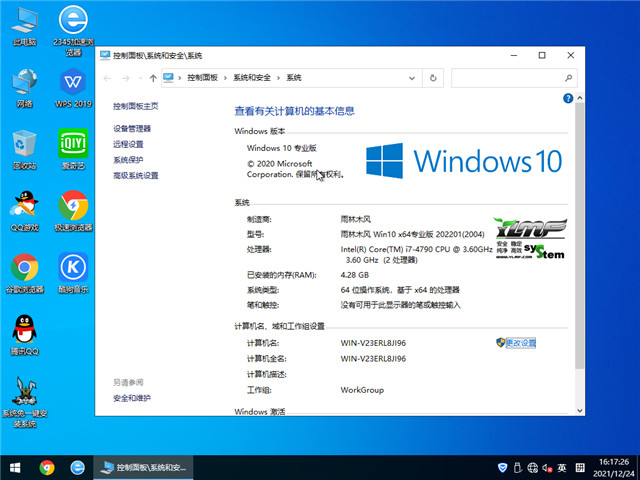Expand the address bar history dropdown
This screenshot has height=480, width=640.
click(x=413, y=77)
